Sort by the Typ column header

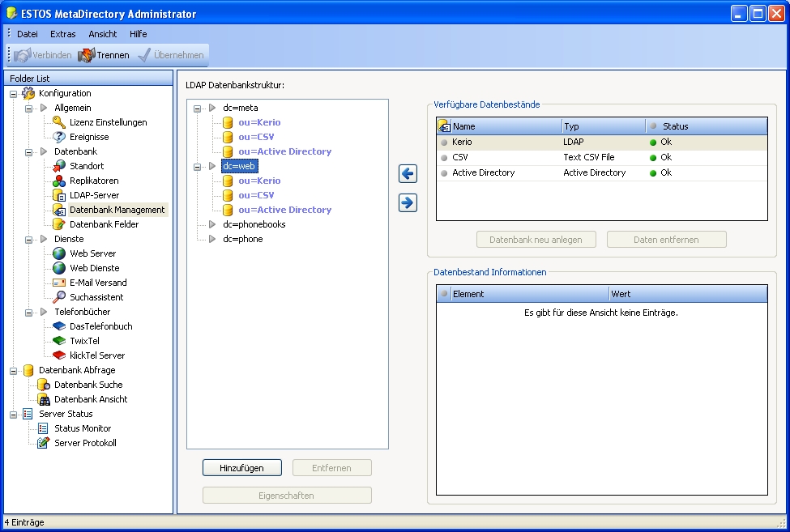pyautogui.click(x=603, y=126)
